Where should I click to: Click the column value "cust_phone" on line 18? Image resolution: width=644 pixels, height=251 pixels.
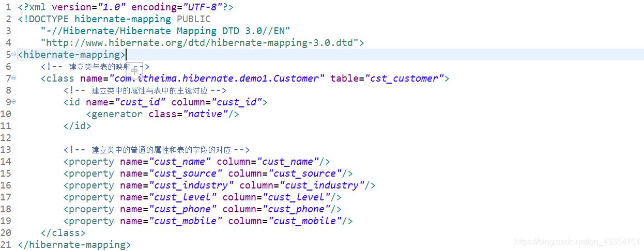coord(297,209)
